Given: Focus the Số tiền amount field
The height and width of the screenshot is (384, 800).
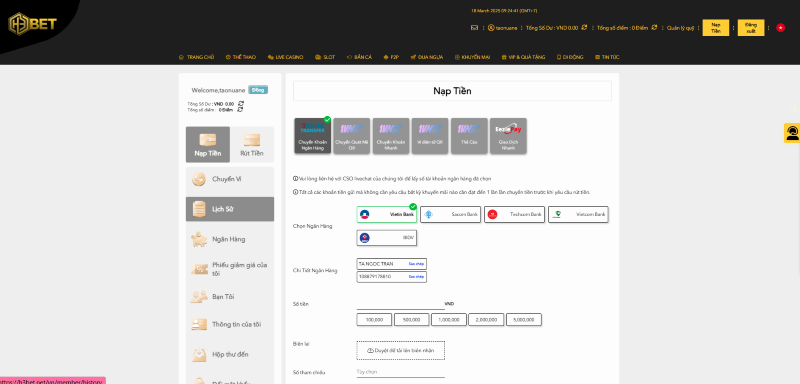Looking at the screenshot, I should 400,304.
